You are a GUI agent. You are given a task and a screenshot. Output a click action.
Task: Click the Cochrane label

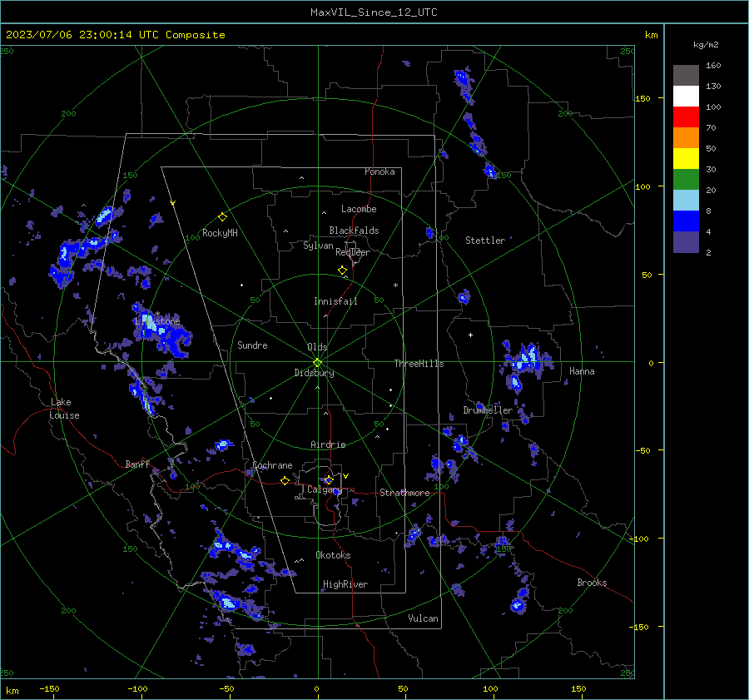click(272, 465)
